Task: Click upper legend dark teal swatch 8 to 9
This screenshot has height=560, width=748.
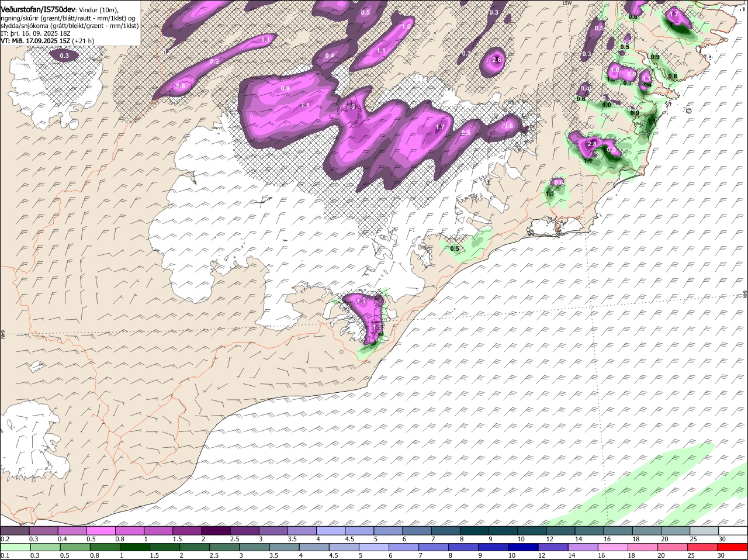Action: pyautogui.click(x=475, y=531)
